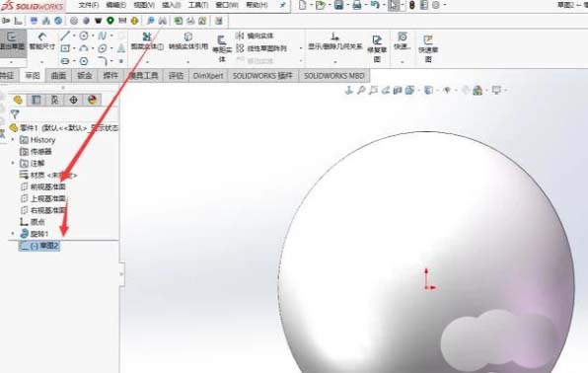
Task: Switch to the DimXpert tab
Action: tap(208, 75)
